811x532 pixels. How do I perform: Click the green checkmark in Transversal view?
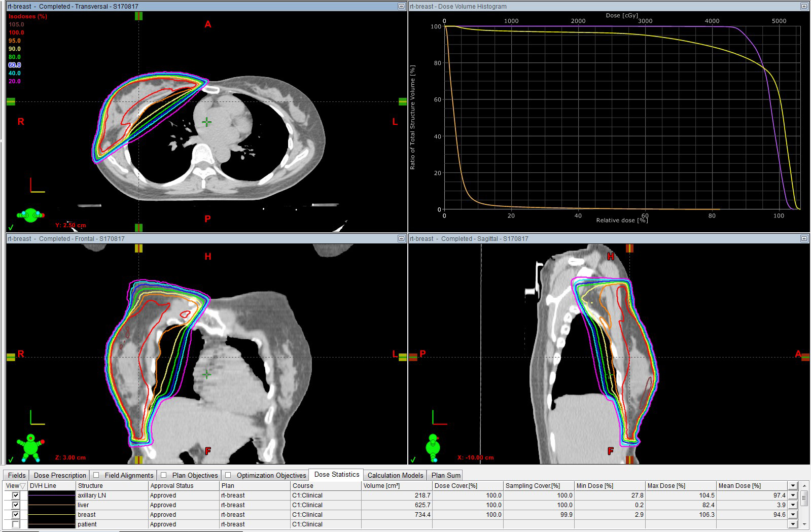(11, 227)
